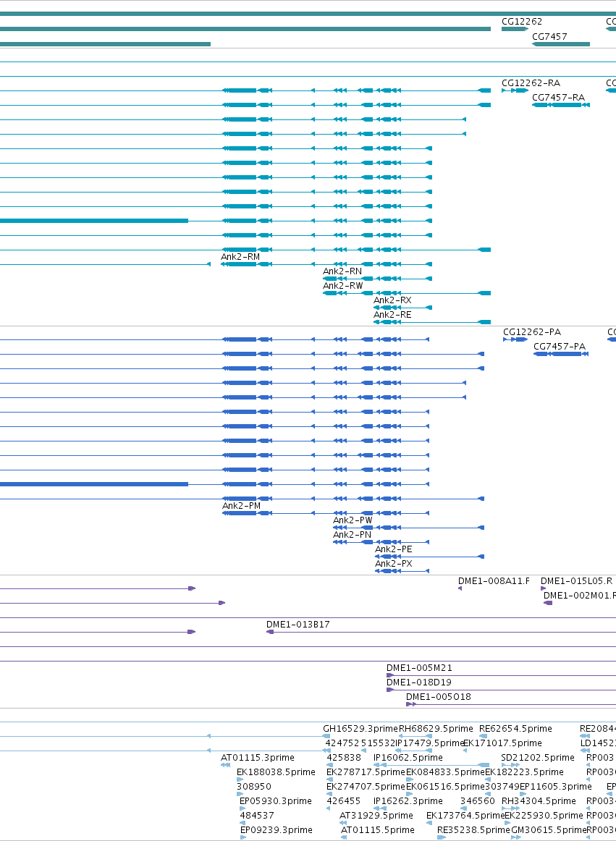This screenshot has width=616, height=841.
Task: Open the Ank2-PW coding sequence
Action: point(408,528)
